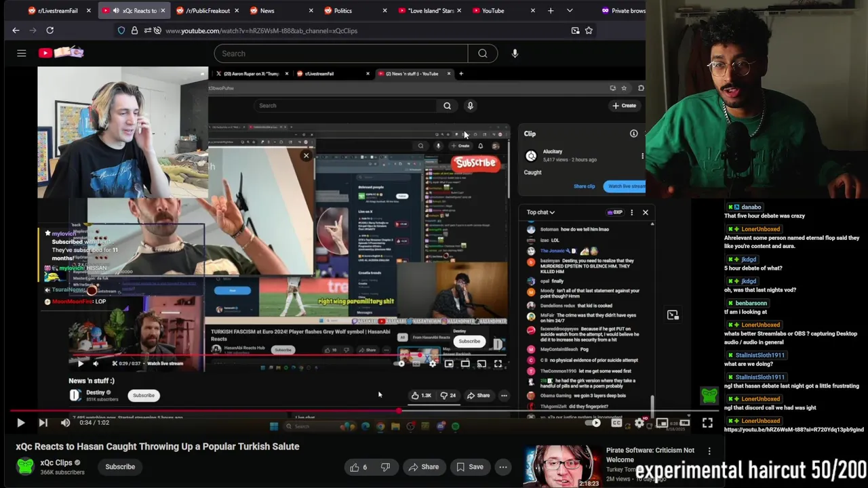Open options menu for Pirate Software video
This screenshot has width=868, height=488.
pyautogui.click(x=709, y=451)
